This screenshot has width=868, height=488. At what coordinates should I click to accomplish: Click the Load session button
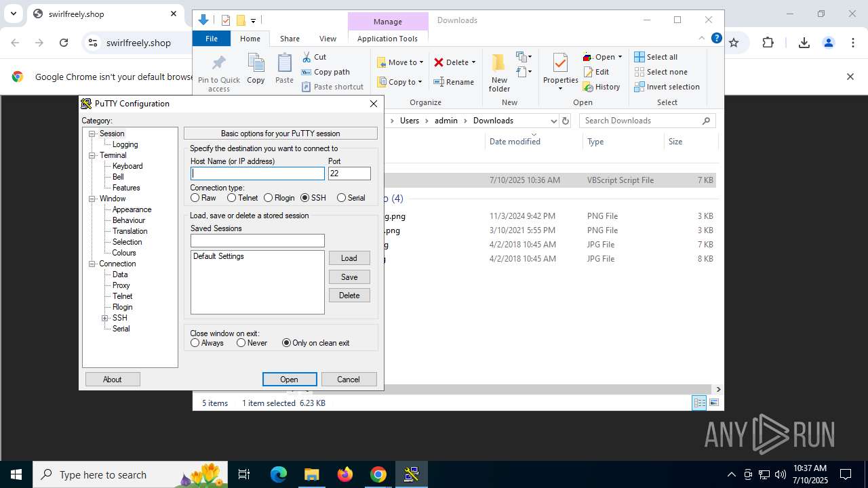349,258
